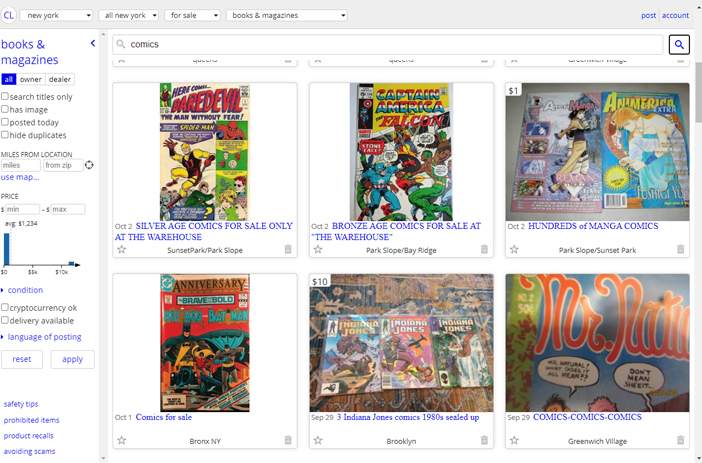This screenshot has height=463, width=702.
Task: Expand language of posting filter
Action: pyautogui.click(x=44, y=337)
